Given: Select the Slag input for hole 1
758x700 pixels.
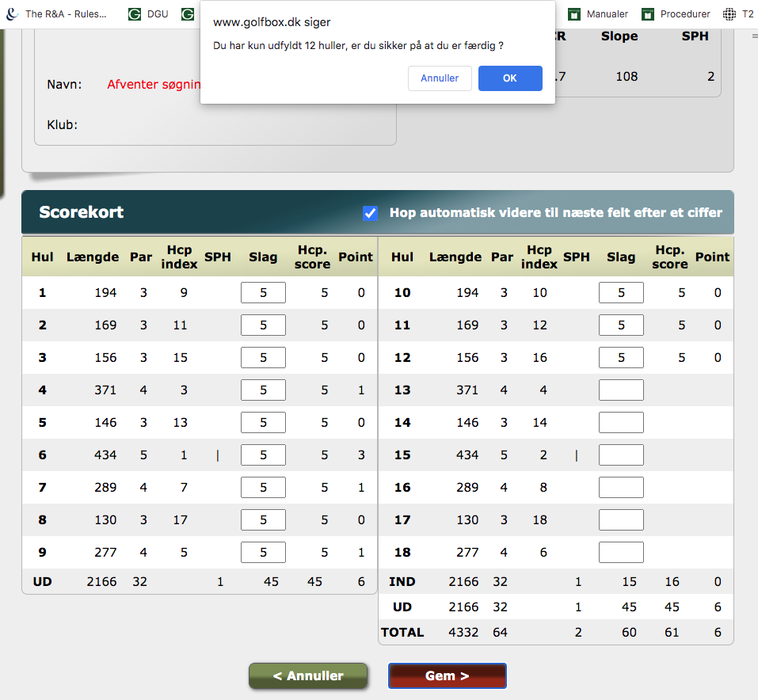Looking at the screenshot, I should pos(263,293).
